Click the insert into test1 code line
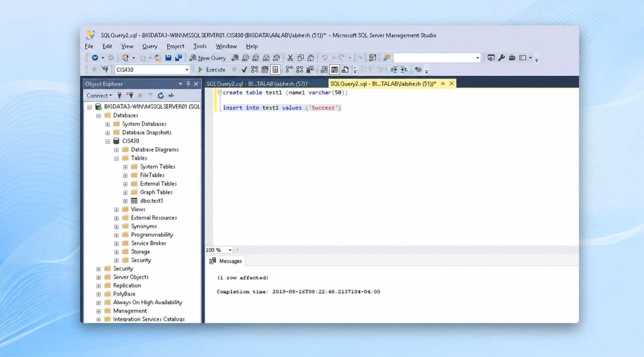Image resolution: width=644 pixels, height=357 pixels. pos(282,108)
